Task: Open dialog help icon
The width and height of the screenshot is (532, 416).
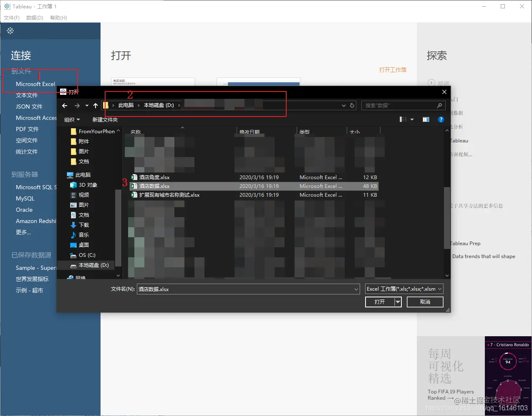Action: click(x=441, y=119)
